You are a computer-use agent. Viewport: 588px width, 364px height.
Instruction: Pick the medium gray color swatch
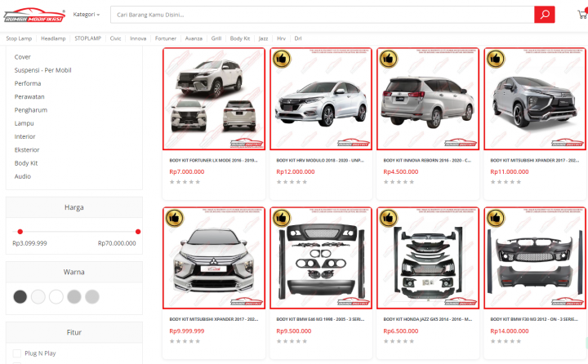point(74,297)
